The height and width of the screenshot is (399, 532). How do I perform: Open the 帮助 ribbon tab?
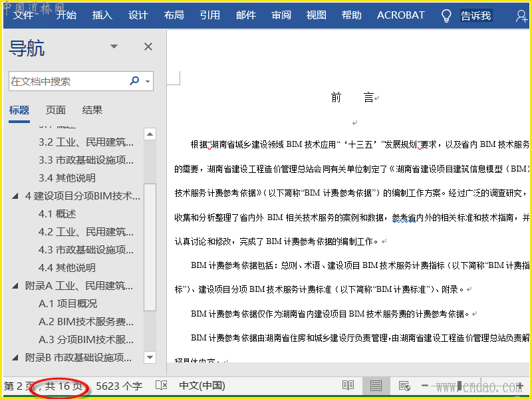tap(352, 15)
